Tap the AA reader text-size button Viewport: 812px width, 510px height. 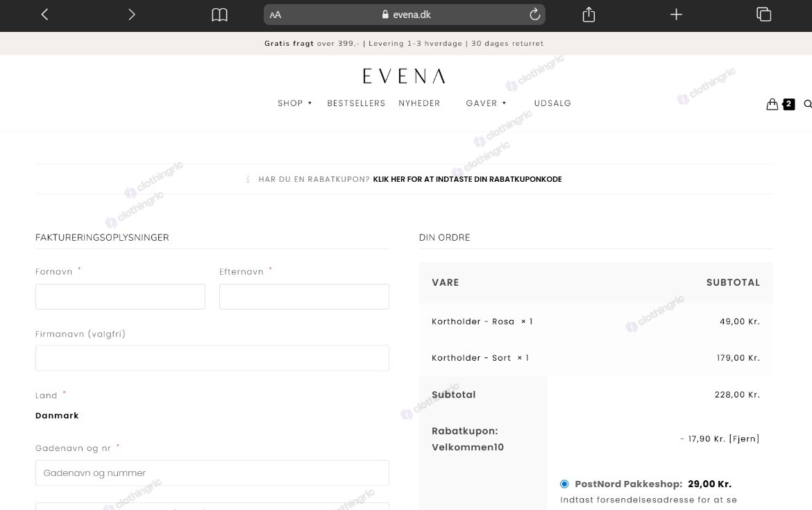coord(276,15)
